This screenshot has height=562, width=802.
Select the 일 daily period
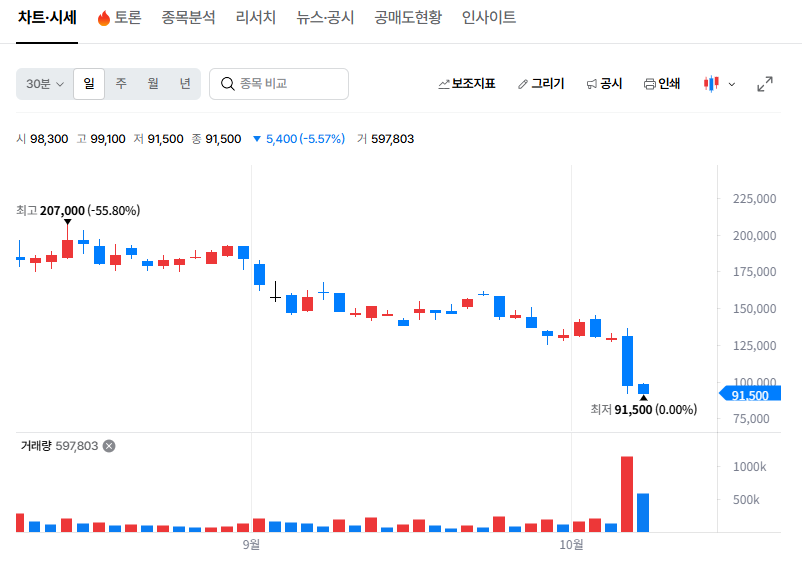point(89,84)
